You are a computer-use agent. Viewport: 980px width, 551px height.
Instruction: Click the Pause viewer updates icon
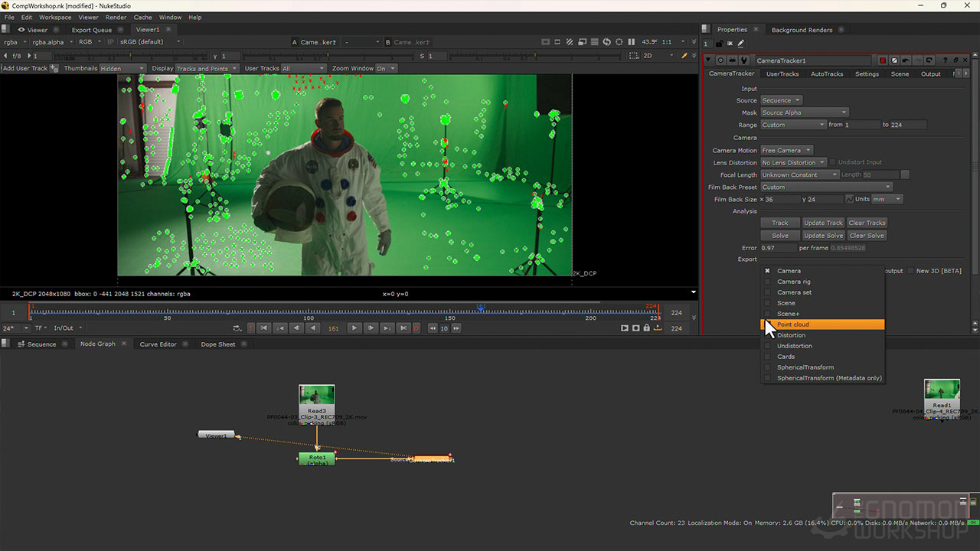tap(632, 42)
